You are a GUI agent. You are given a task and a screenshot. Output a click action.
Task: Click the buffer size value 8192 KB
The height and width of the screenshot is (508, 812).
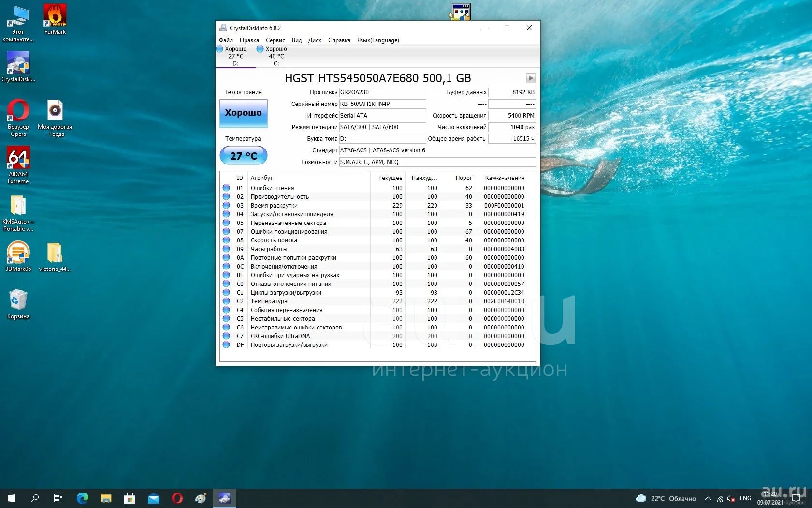pos(512,92)
